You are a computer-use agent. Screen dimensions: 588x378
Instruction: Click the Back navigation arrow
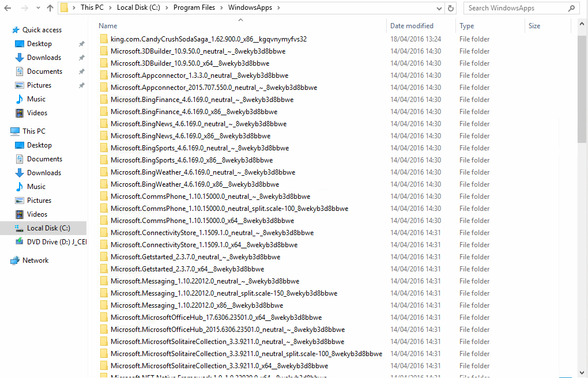[x=7, y=8]
